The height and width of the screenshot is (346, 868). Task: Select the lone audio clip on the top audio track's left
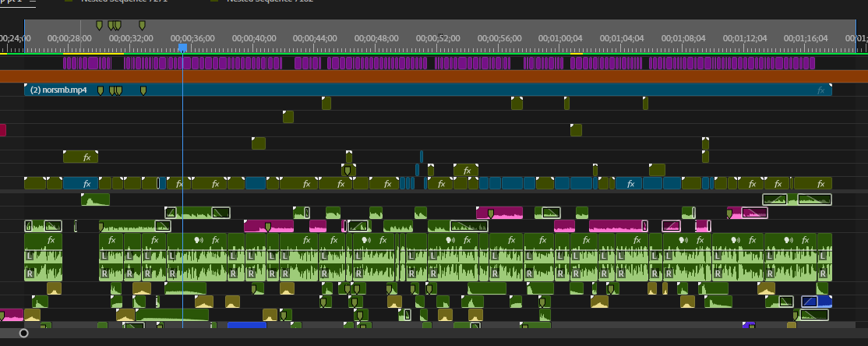(x=95, y=199)
